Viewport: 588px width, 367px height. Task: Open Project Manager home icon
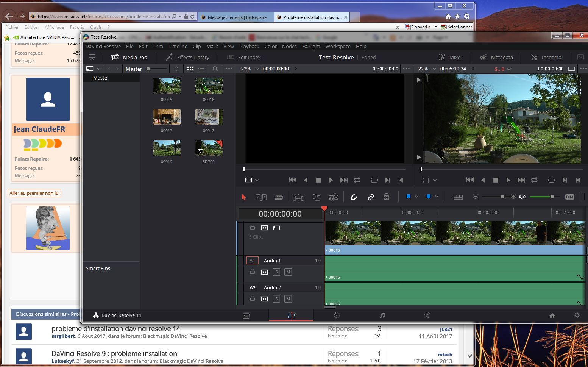[552, 315]
